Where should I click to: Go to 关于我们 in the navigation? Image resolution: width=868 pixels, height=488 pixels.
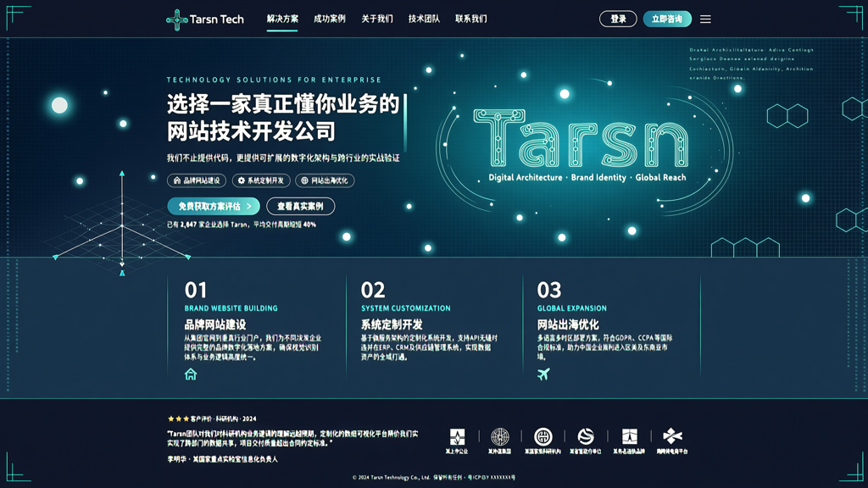(x=377, y=19)
